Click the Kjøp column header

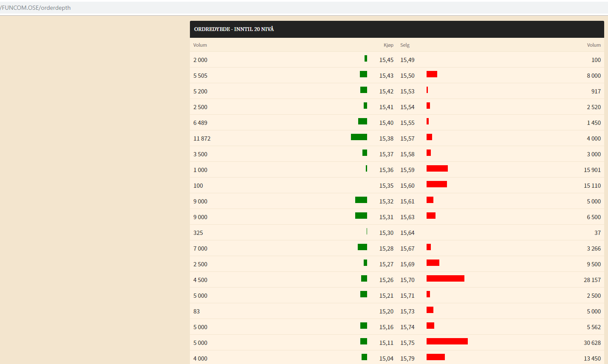coord(388,45)
